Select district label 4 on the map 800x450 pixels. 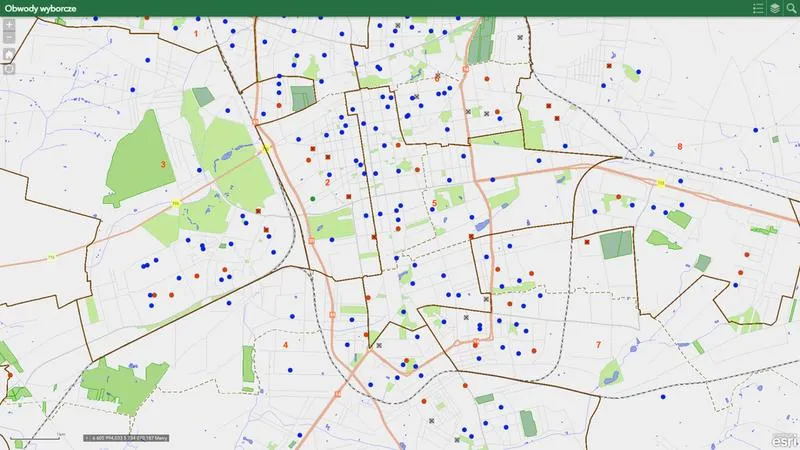point(285,345)
